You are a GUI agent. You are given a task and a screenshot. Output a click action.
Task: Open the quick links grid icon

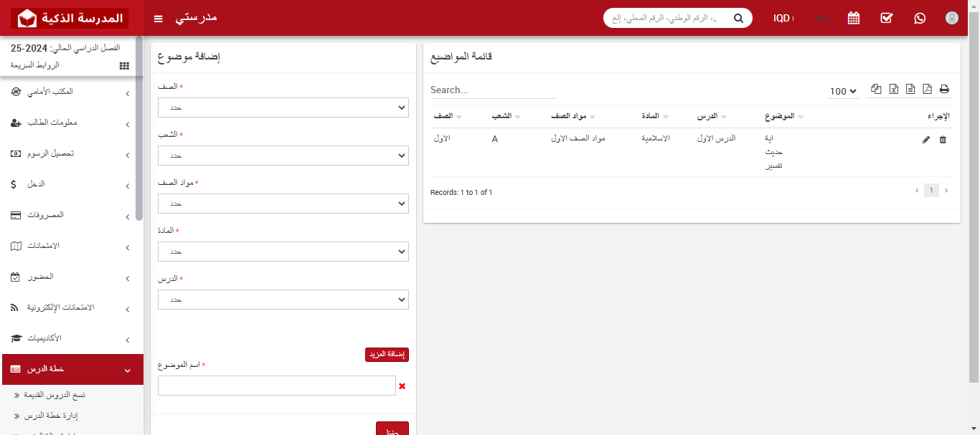[x=123, y=65]
